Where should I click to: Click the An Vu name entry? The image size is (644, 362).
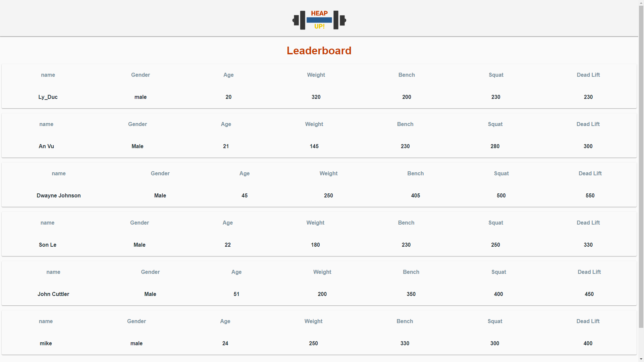(x=46, y=146)
